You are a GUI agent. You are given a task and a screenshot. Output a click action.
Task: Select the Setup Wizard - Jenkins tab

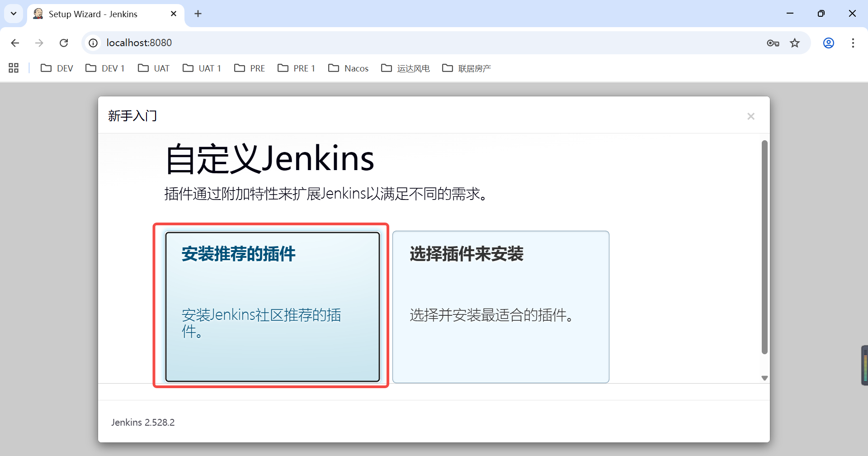click(106, 14)
